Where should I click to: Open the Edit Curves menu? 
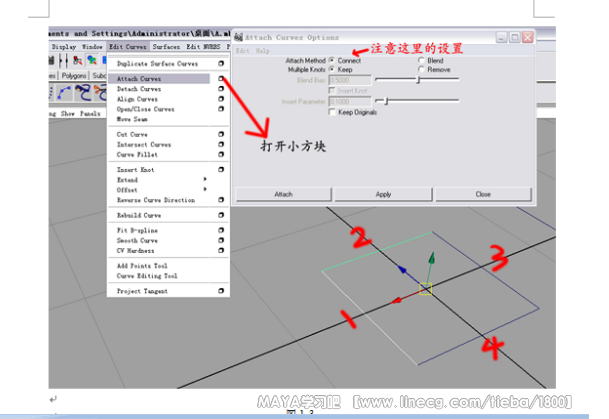127,47
